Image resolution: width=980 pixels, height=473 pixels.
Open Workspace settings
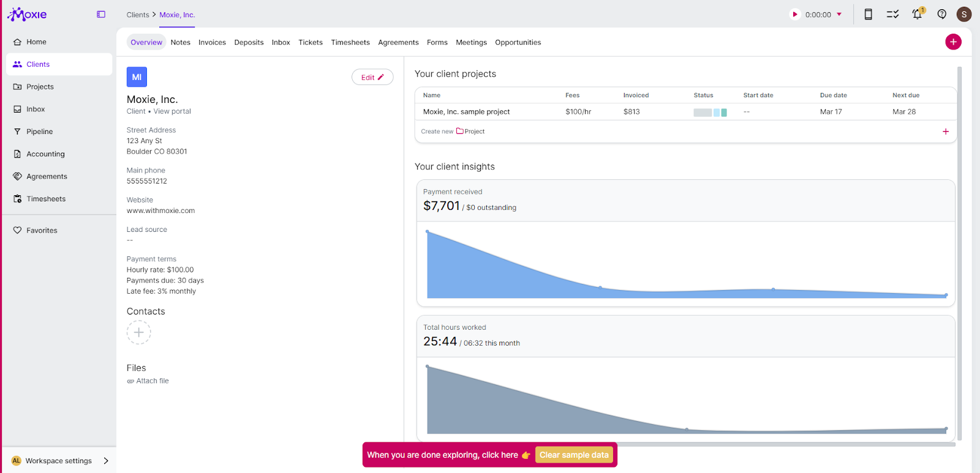pyautogui.click(x=59, y=461)
